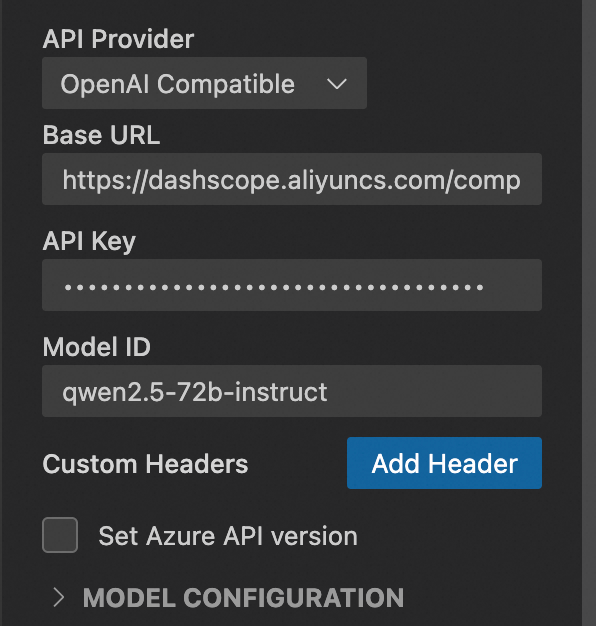Open the API Provider dropdown
Image resolution: width=596 pixels, height=626 pixels.
pyautogui.click(x=204, y=83)
